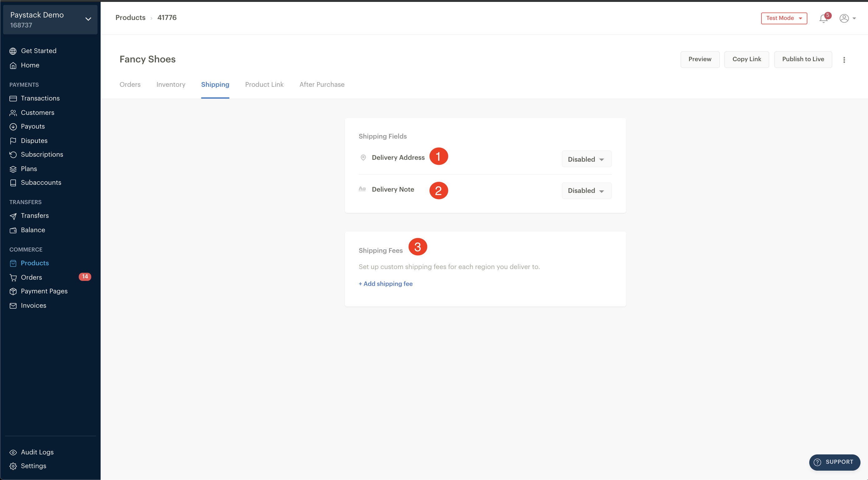This screenshot has height=480, width=868.
Task: Switch to the Inventory tab
Action: pos(170,85)
